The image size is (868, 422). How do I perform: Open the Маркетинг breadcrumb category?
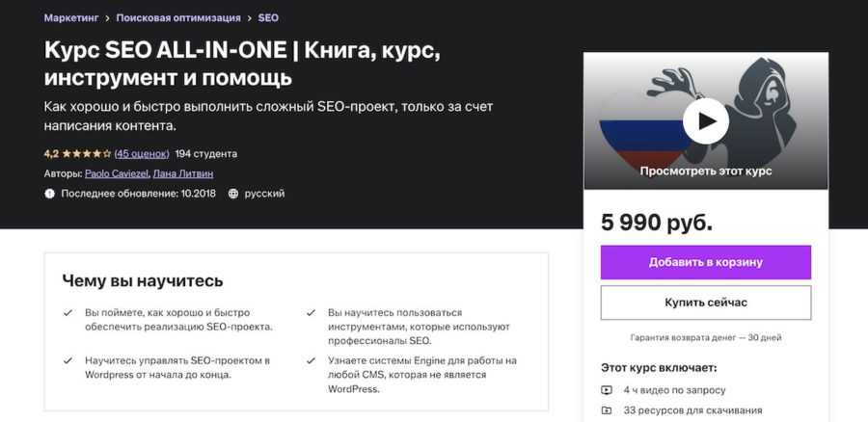70,17
